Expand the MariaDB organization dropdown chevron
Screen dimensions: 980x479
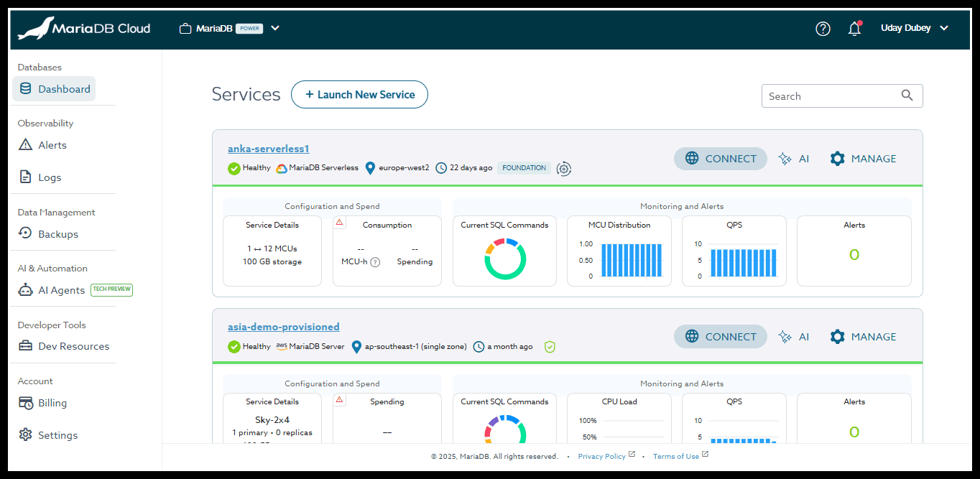(274, 29)
